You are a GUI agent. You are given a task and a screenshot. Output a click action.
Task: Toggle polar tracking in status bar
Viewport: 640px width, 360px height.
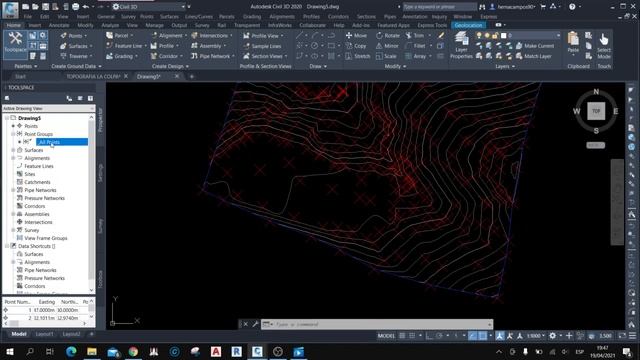439,336
